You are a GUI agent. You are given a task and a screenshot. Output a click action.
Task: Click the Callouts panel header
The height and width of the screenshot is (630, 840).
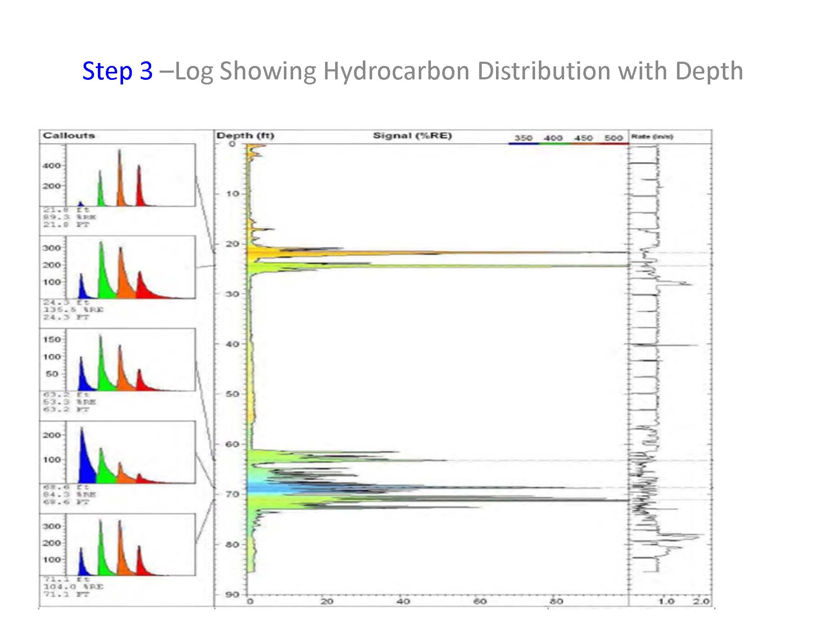(x=69, y=136)
